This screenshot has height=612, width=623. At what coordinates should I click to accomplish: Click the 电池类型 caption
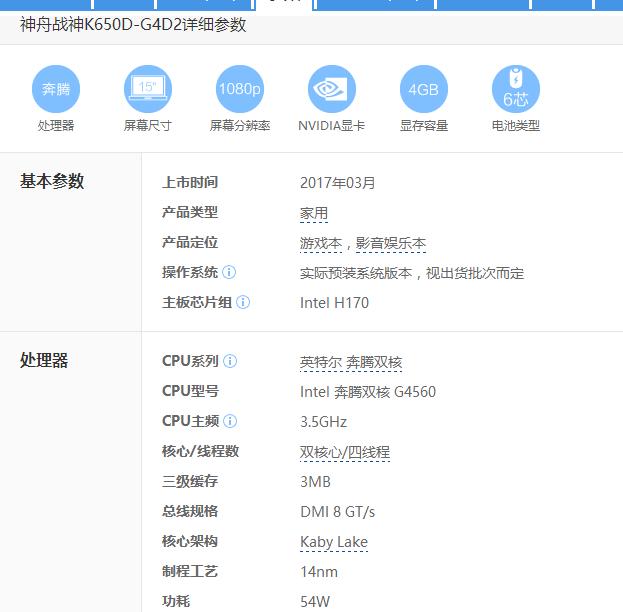tap(516, 126)
